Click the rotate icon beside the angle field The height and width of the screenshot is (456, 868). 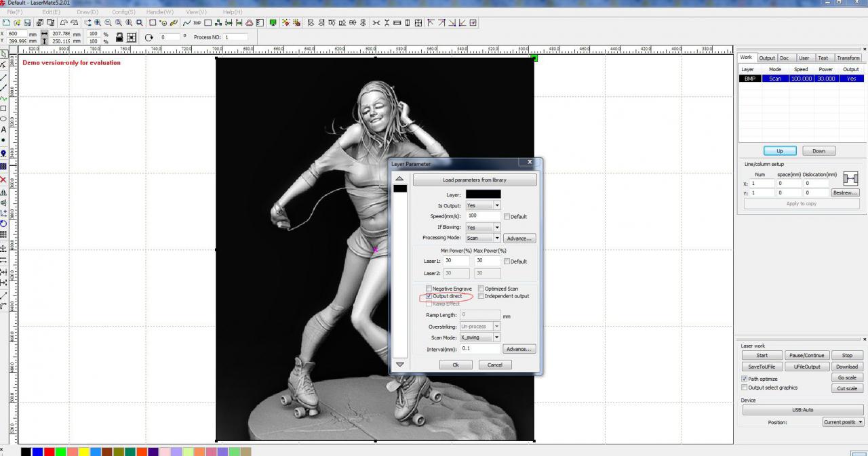click(x=149, y=37)
